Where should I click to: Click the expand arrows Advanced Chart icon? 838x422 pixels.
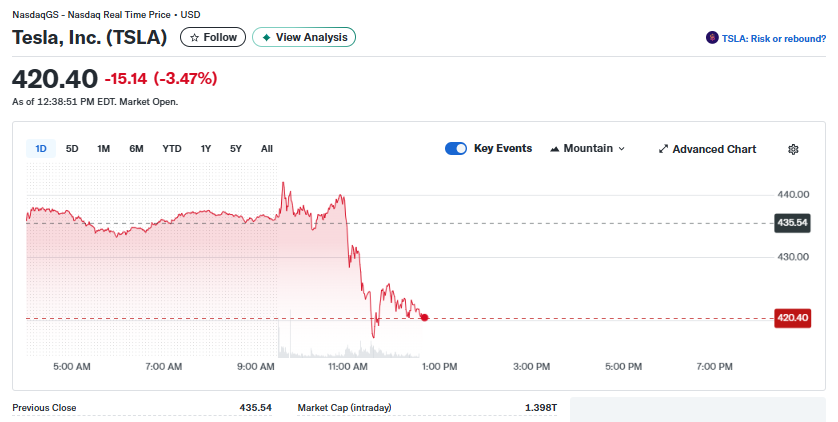tap(663, 149)
